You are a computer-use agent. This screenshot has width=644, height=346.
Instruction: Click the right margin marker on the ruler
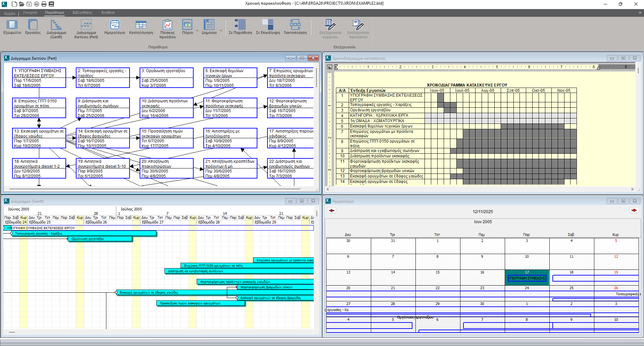tap(598, 67)
